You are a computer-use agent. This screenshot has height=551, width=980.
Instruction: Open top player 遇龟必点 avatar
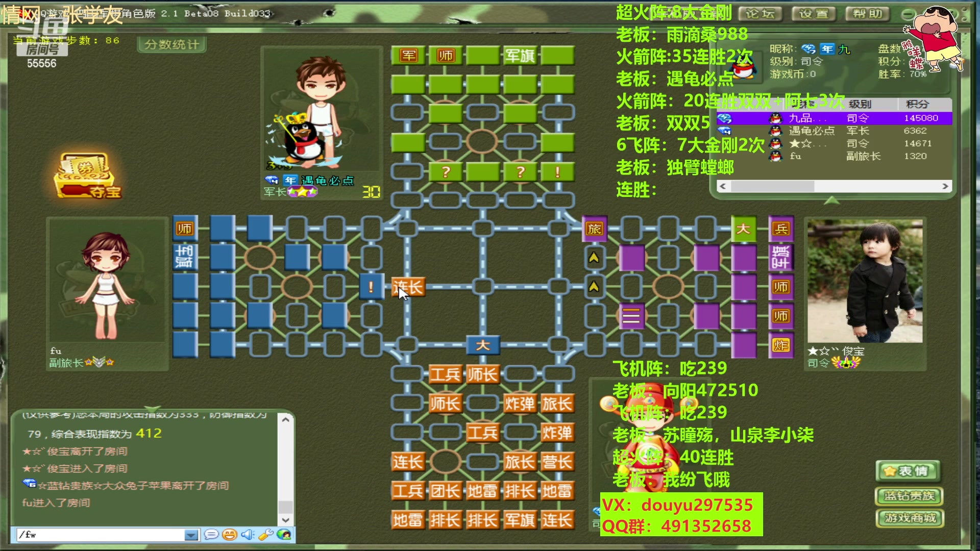pyautogui.click(x=322, y=111)
